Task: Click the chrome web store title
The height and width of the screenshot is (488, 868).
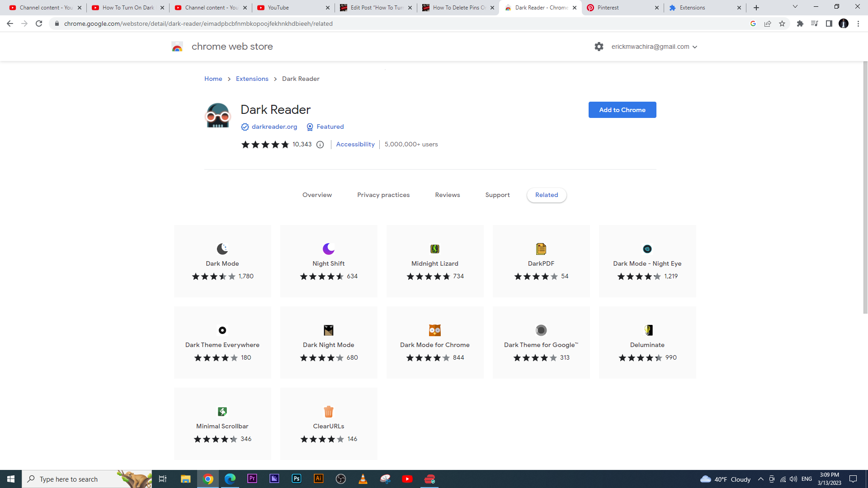Action: click(232, 47)
